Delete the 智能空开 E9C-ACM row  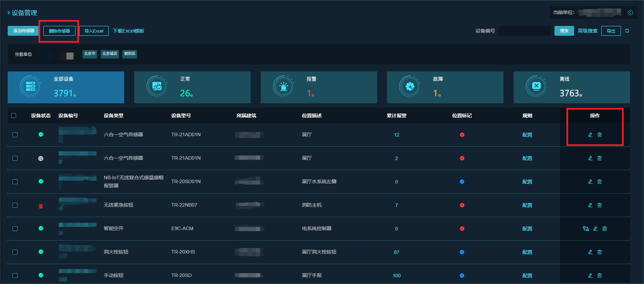pos(604,229)
